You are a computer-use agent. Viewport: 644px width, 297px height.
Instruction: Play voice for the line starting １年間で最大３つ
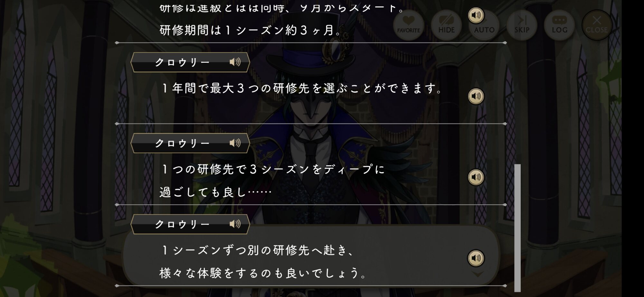476,96
